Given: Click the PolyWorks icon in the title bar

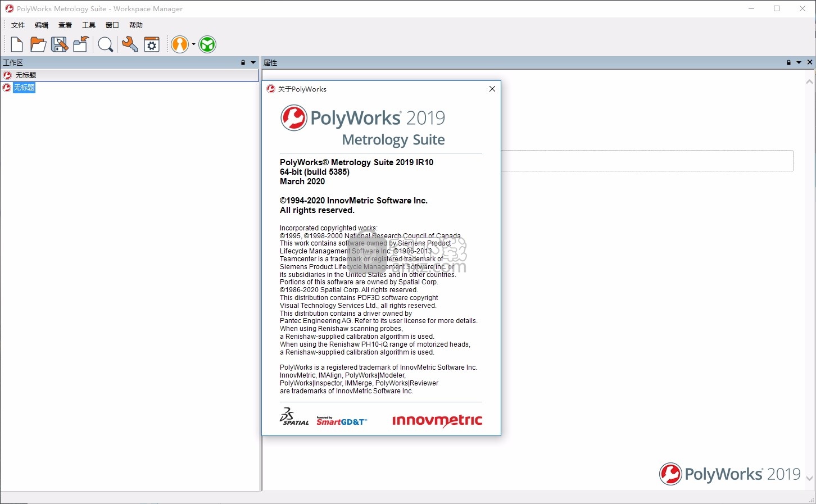Looking at the screenshot, I should click(x=9, y=8).
